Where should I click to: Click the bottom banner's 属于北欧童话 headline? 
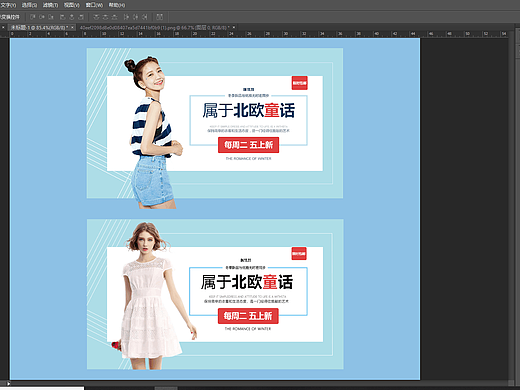[247, 282]
